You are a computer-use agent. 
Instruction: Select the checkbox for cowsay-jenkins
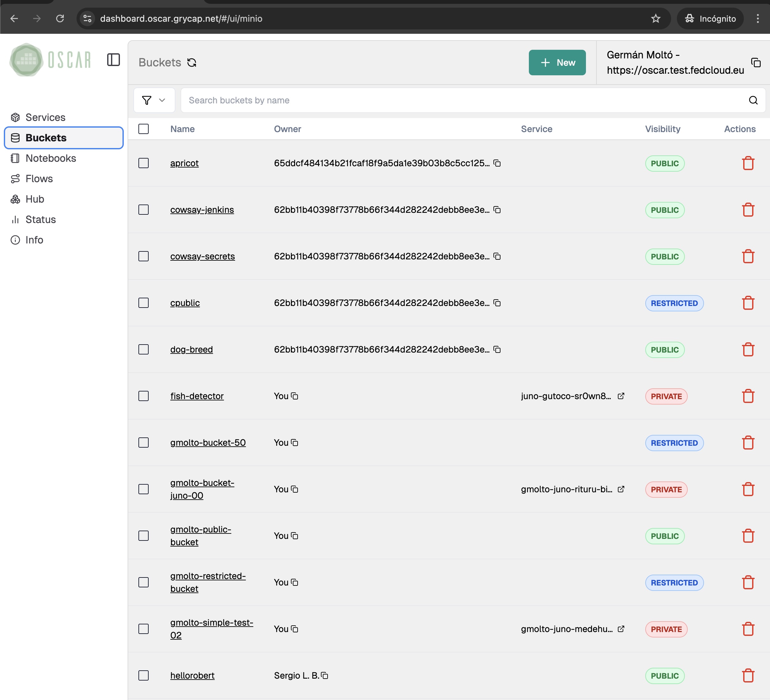tap(144, 209)
